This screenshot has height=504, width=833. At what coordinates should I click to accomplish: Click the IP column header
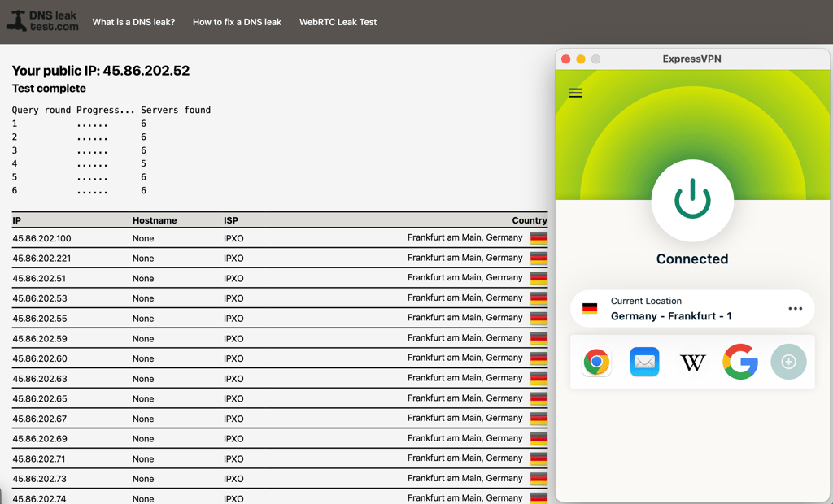(17, 220)
